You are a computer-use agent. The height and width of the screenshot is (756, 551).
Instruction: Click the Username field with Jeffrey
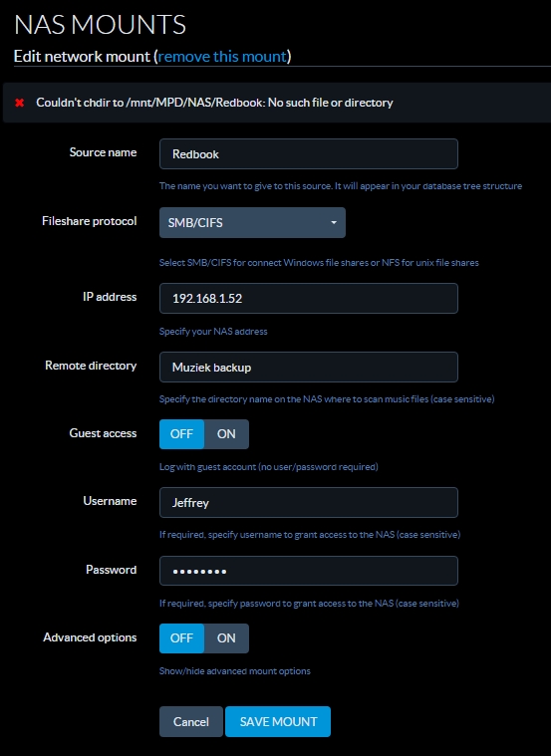click(309, 502)
